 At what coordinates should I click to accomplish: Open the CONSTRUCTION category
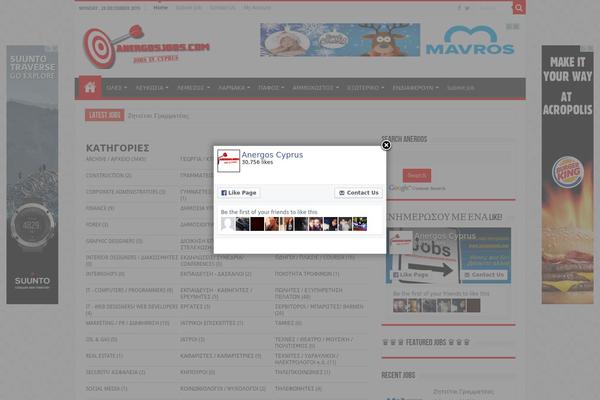[109, 175]
